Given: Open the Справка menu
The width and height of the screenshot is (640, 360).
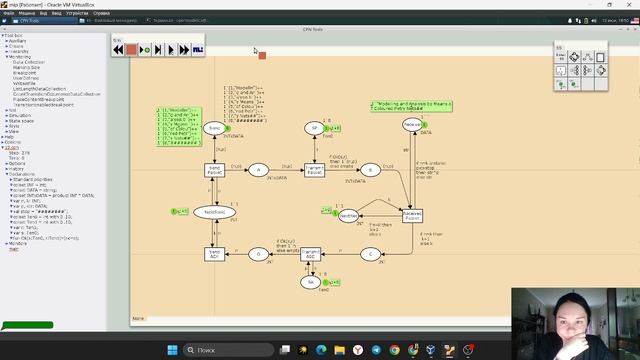Looking at the screenshot, I should click(x=101, y=13).
